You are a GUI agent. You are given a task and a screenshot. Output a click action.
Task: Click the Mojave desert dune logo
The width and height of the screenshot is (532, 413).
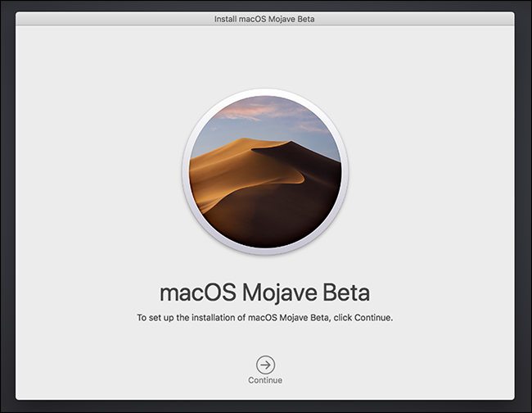point(265,171)
